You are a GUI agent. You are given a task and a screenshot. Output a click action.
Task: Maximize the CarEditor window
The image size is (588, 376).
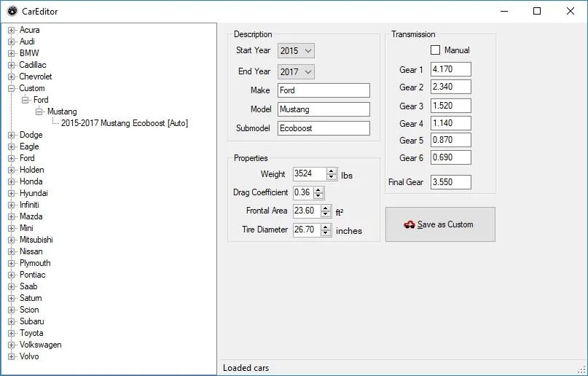click(537, 11)
